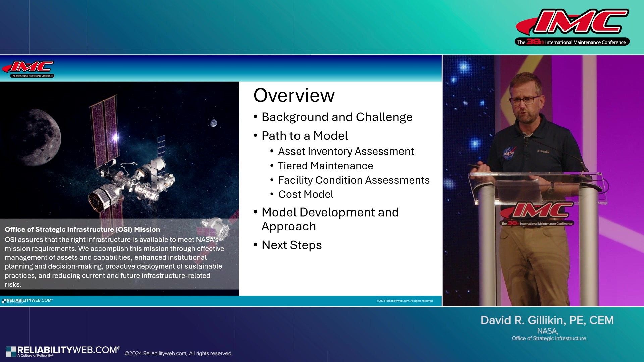644x362 pixels.
Task: Click the Overview slide heading
Action: pyautogui.click(x=294, y=96)
